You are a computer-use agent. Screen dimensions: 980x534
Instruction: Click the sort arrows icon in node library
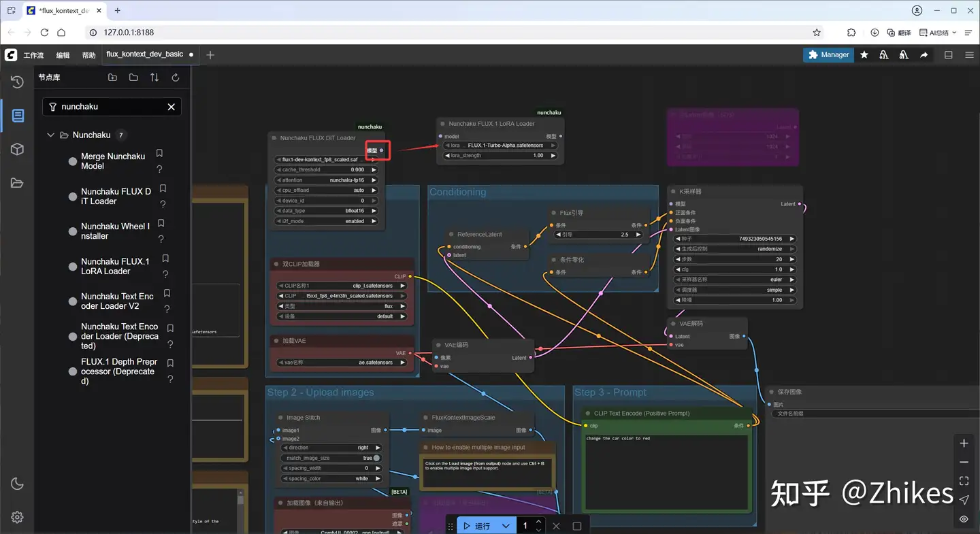click(x=154, y=78)
